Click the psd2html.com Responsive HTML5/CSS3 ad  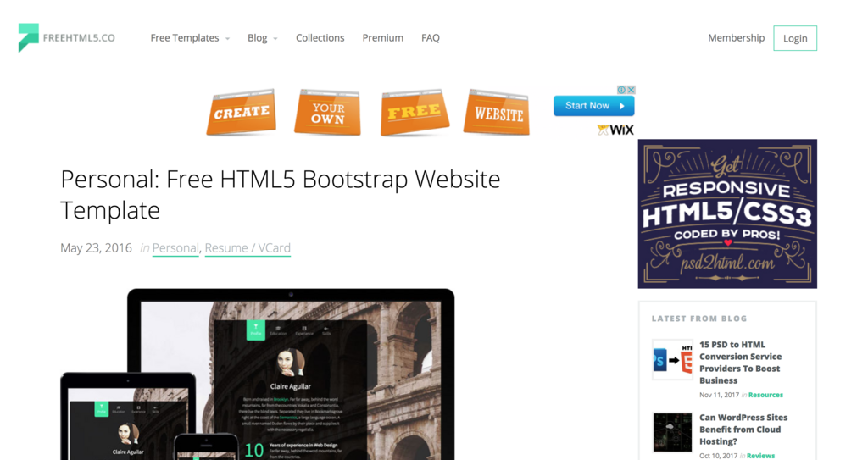(727, 213)
